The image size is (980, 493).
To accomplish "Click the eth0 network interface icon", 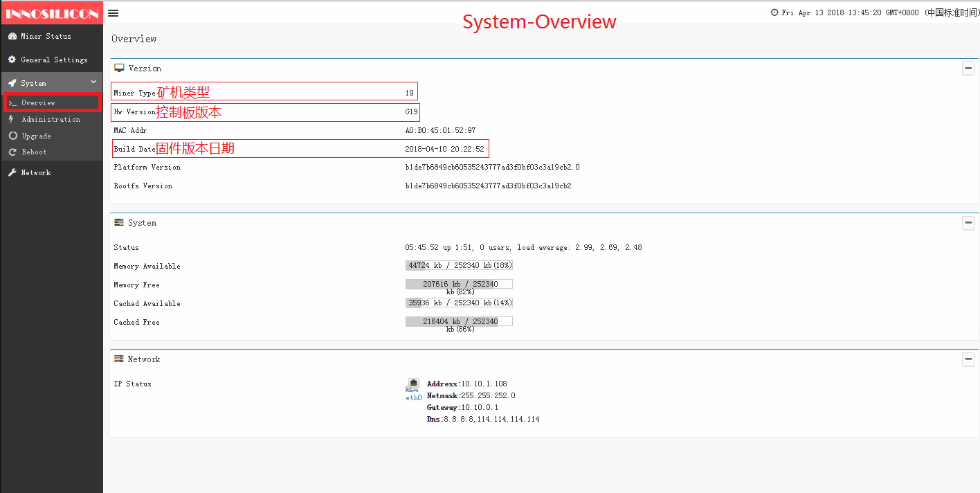I will 413,385.
